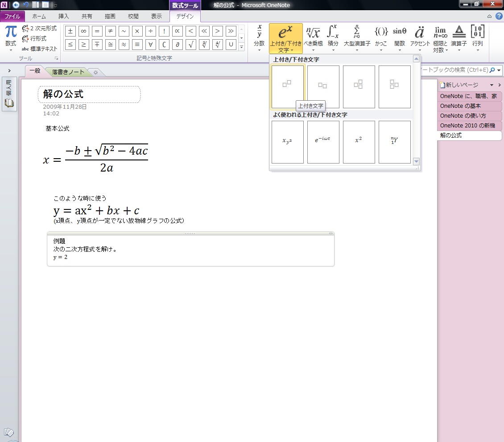Insert the partial derivative ∂ symbol
This screenshot has height=442, width=504.
point(177,44)
